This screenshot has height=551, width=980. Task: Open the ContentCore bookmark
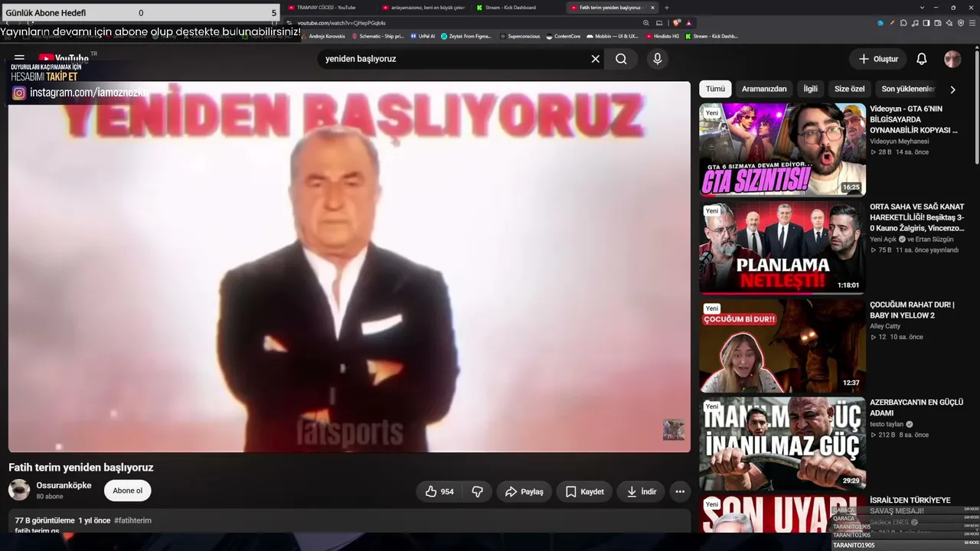[563, 36]
